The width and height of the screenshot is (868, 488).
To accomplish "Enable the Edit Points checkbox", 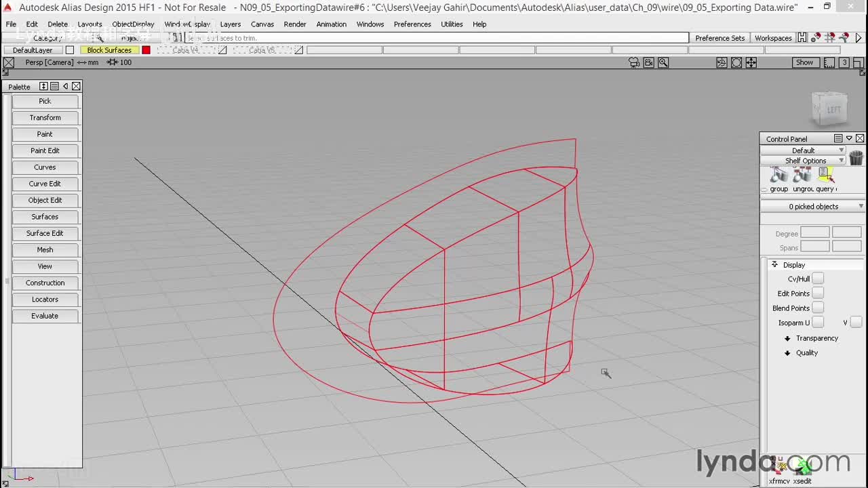I will click(818, 293).
